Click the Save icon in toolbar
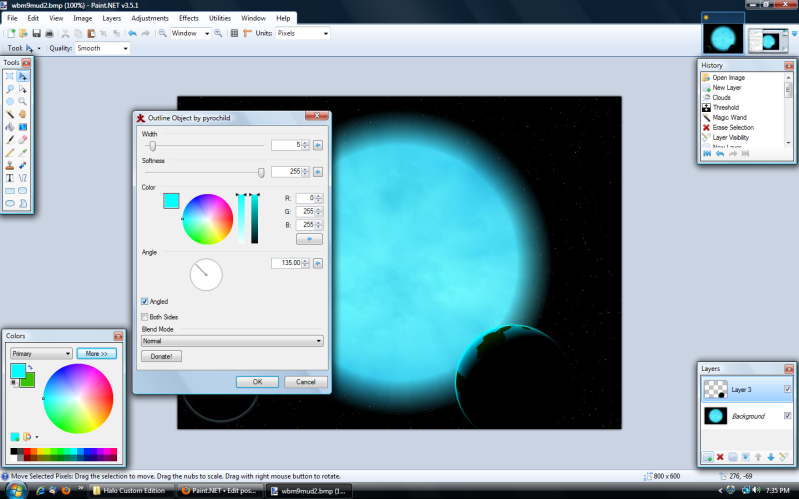This screenshot has width=799, height=499. click(36, 33)
